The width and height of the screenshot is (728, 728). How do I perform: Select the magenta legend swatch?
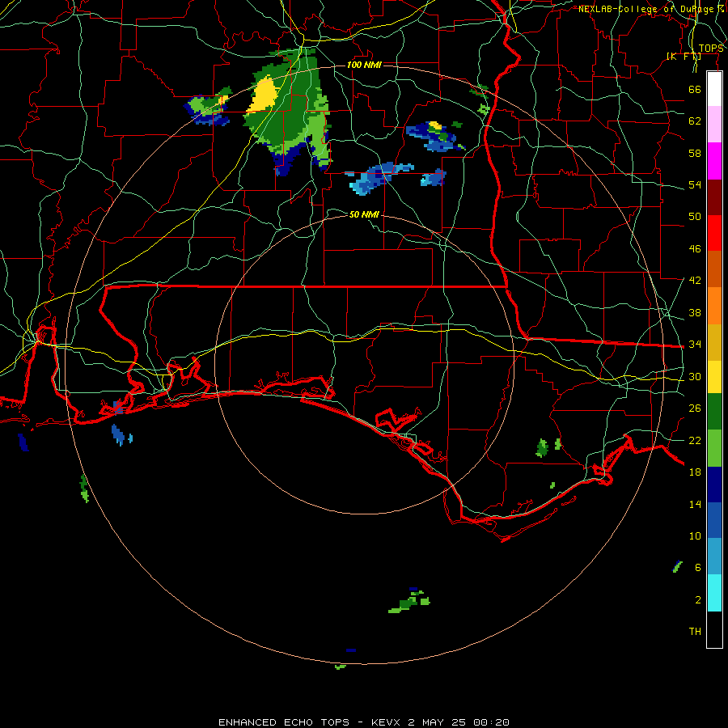(x=714, y=161)
